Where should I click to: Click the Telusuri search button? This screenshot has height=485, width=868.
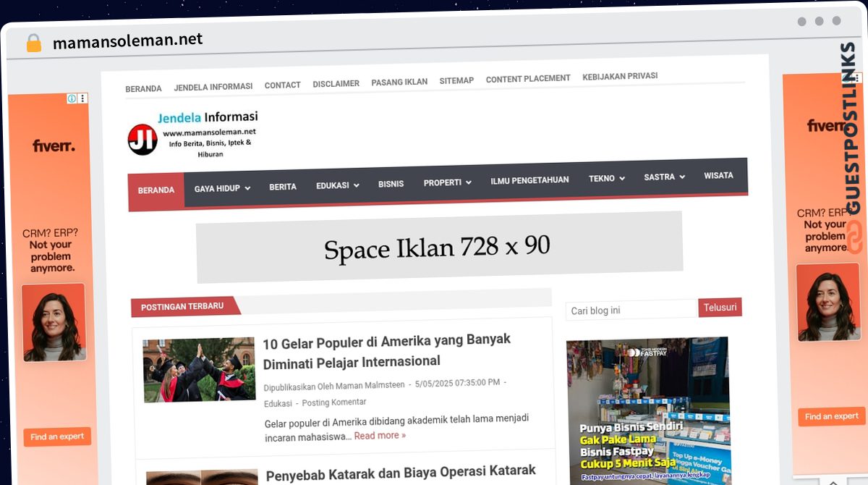click(x=720, y=308)
